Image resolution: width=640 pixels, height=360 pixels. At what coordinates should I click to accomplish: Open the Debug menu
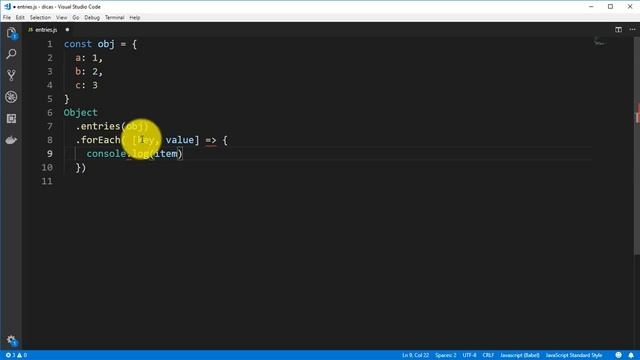[92, 18]
